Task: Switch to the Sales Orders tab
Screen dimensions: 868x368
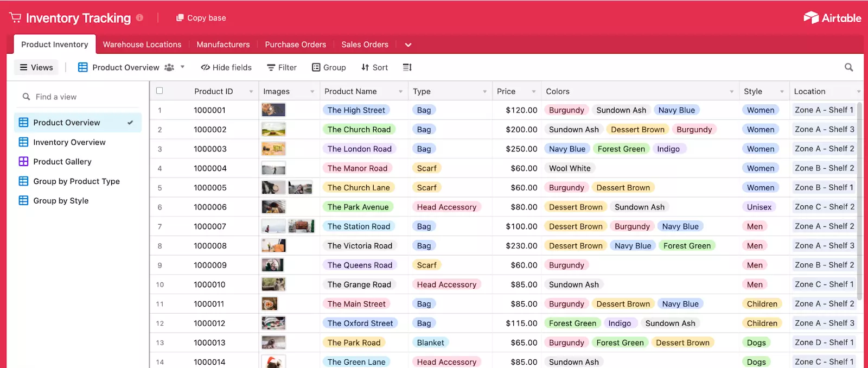Action: tap(365, 45)
